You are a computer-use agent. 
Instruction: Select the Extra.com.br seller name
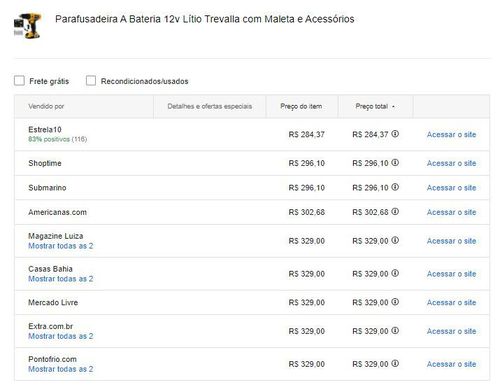pos(50,326)
